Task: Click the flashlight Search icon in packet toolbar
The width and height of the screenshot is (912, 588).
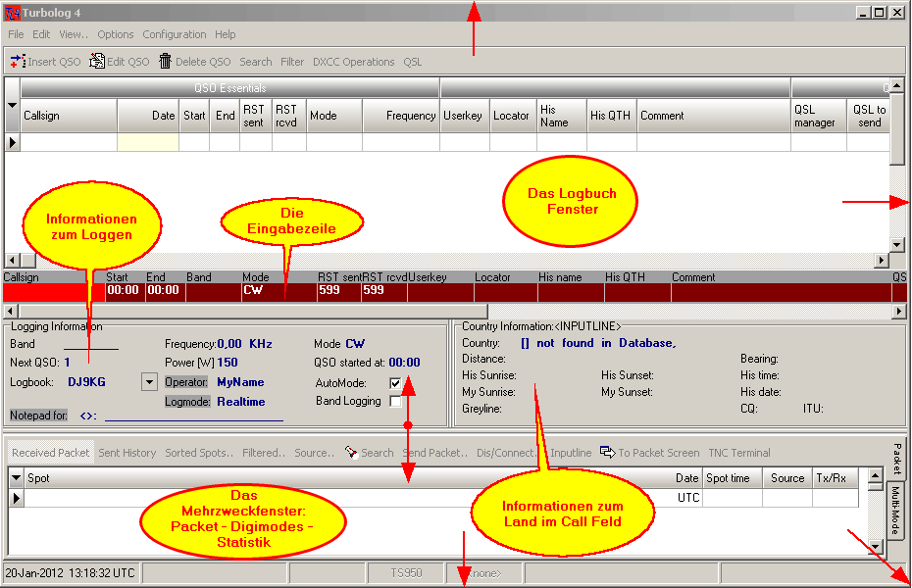Action: (351, 452)
